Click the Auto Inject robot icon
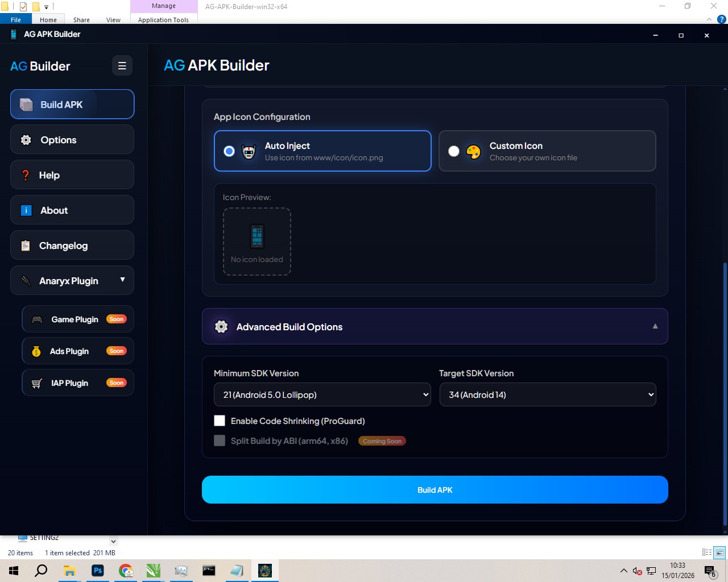Image resolution: width=728 pixels, height=582 pixels. pyautogui.click(x=249, y=151)
